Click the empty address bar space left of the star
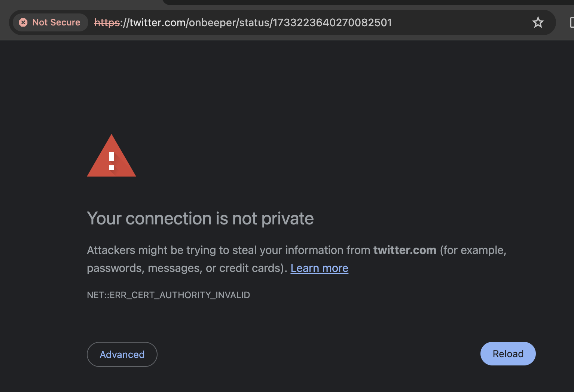The image size is (574, 392). click(x=460, y=22)
